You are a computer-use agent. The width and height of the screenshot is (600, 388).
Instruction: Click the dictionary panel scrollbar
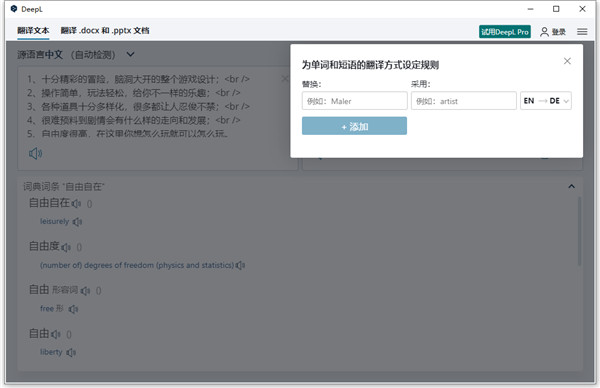pos(579,231)
